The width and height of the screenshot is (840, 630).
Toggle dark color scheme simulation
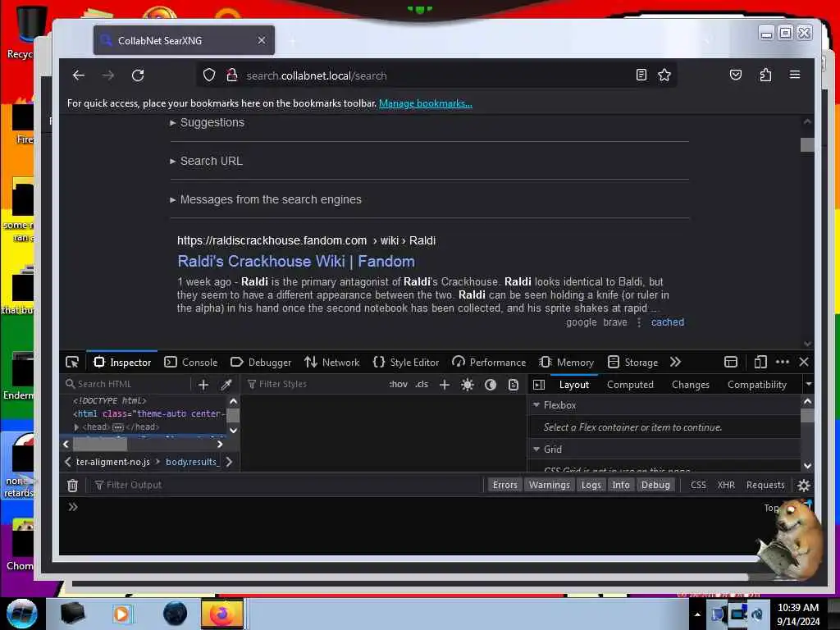(x=491, y=384)
